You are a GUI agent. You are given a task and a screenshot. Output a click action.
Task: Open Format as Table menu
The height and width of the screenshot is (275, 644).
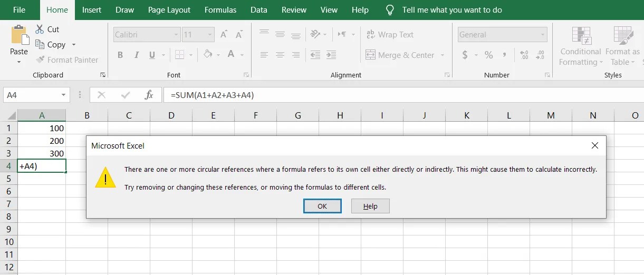(x=622, y=46)
